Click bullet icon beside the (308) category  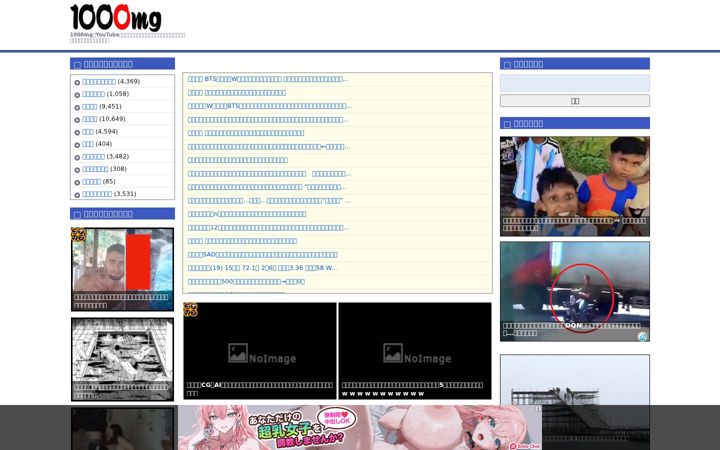77,170
